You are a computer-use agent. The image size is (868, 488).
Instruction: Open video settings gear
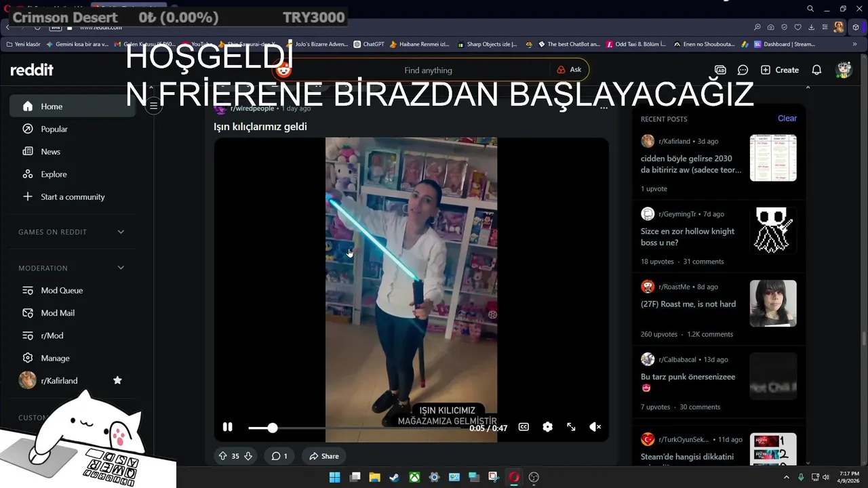click(547, 427)
